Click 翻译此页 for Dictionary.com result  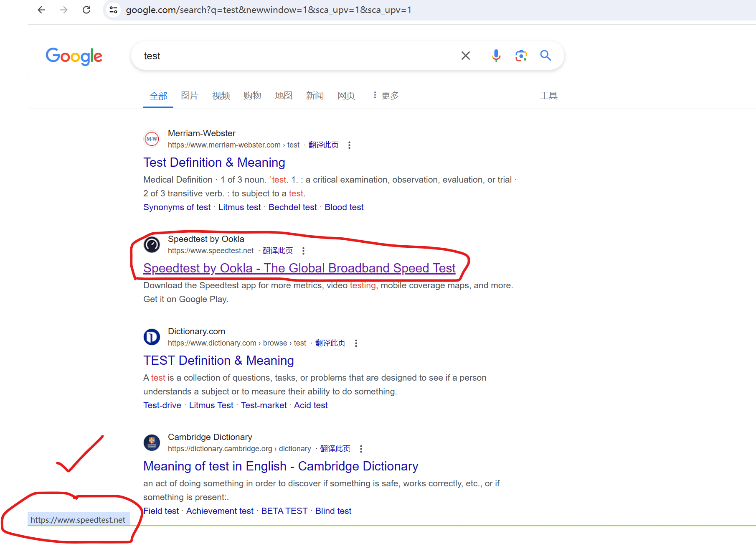[330, 343]
